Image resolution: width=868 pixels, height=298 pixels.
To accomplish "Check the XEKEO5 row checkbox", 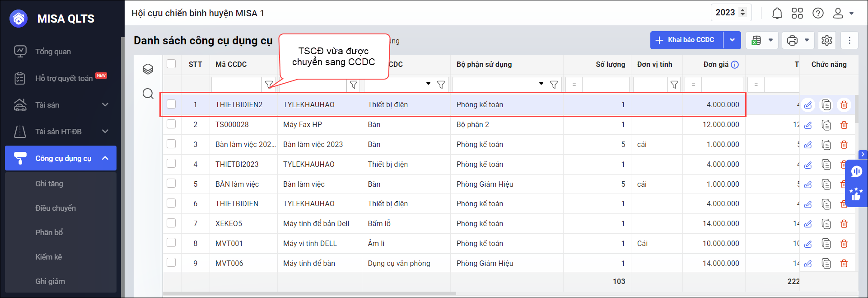I will click(x=171, y=223).
